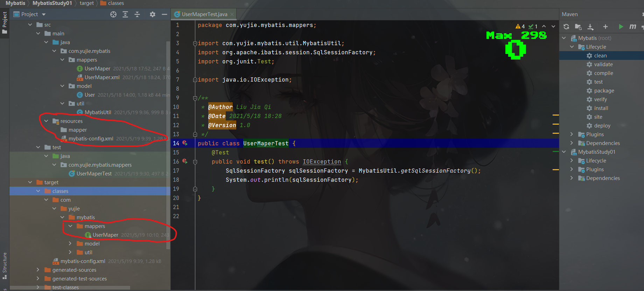Collapse the target folder
Image resolution: width=644 pixels, height=291 pixels.
pos(30,182)
